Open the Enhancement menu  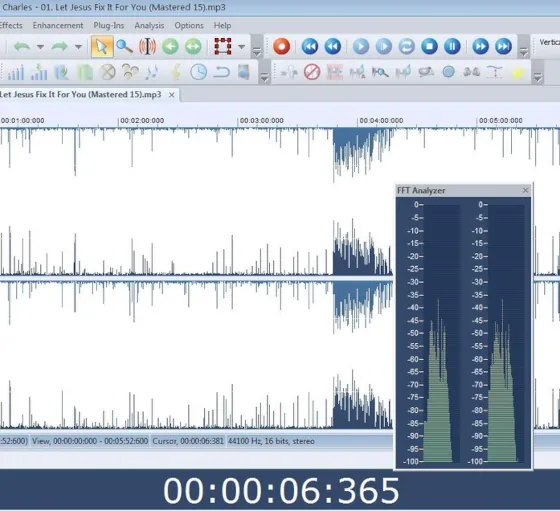[x=58, y=26]
